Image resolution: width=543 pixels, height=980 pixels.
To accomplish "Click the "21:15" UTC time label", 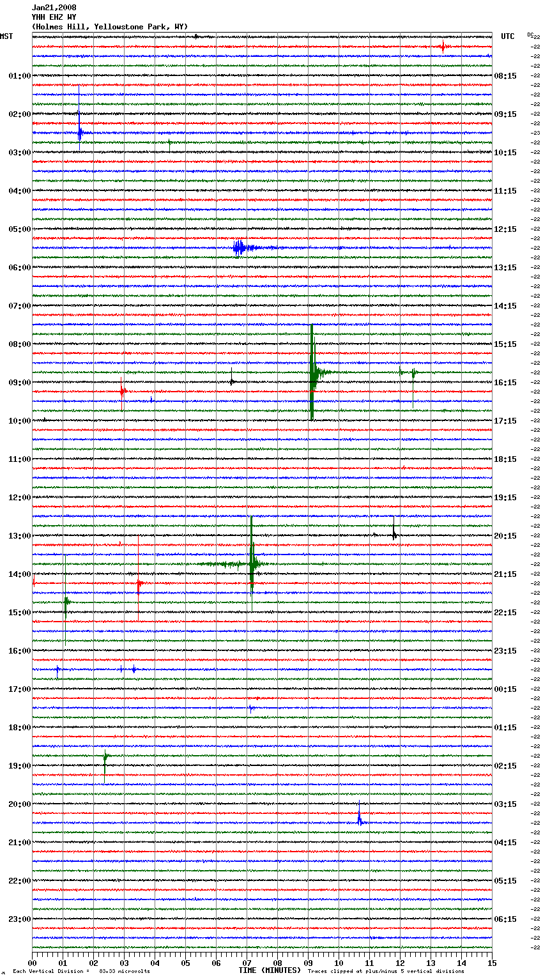I will tap(505, 574).
